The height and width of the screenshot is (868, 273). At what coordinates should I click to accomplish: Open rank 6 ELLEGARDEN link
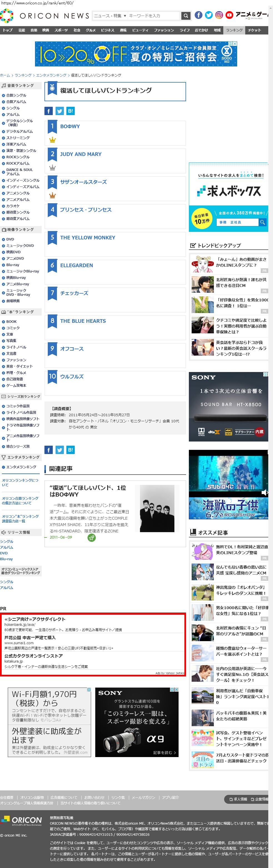click(x=76, y=266)
